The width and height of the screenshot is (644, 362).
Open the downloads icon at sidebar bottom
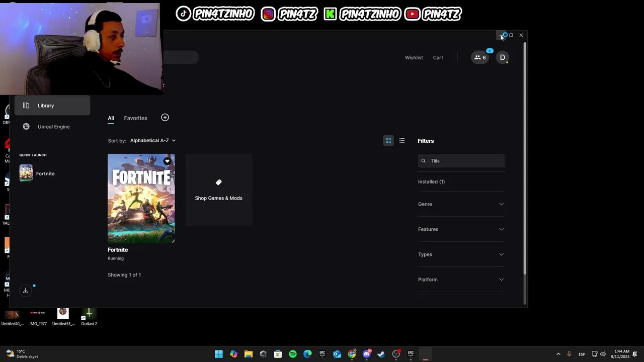25,291
